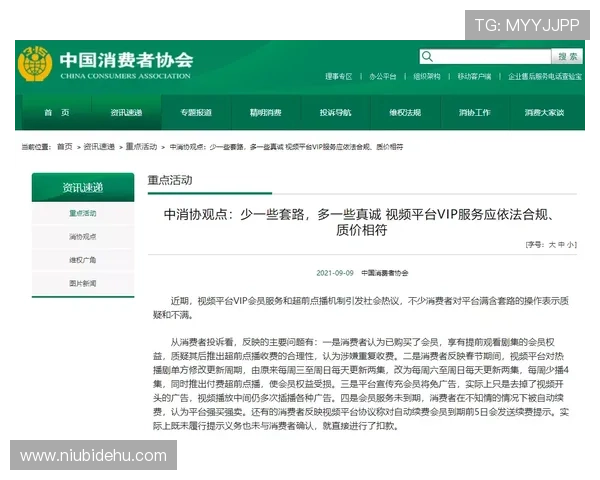Click the China Consumers Association logo emblem
The height and width of the screenshot is (480, 600).
(x=35, y=64)
